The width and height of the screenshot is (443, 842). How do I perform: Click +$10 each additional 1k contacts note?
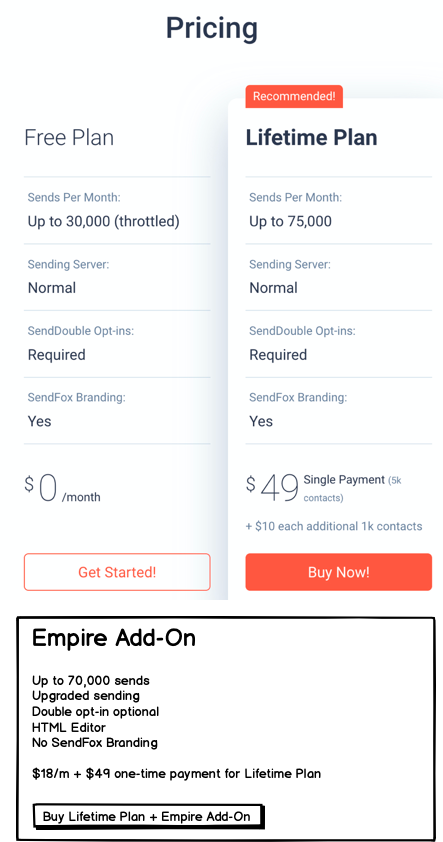[334, 526]
